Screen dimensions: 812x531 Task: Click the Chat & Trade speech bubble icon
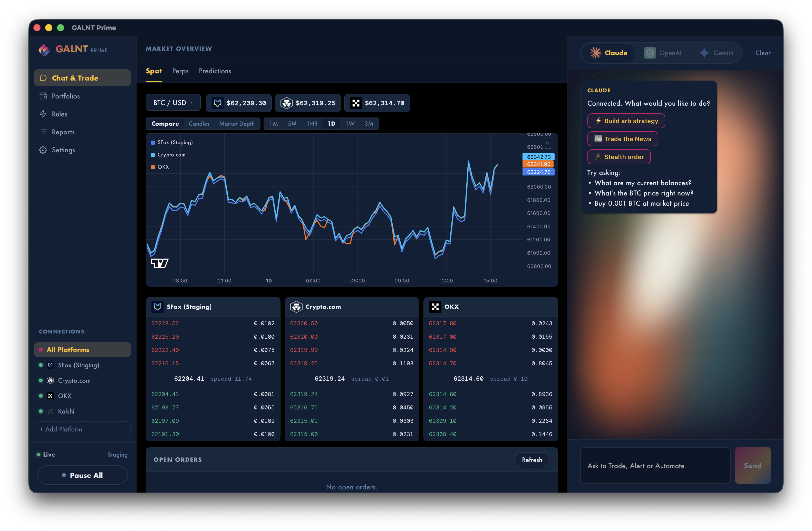click(43, 78)
